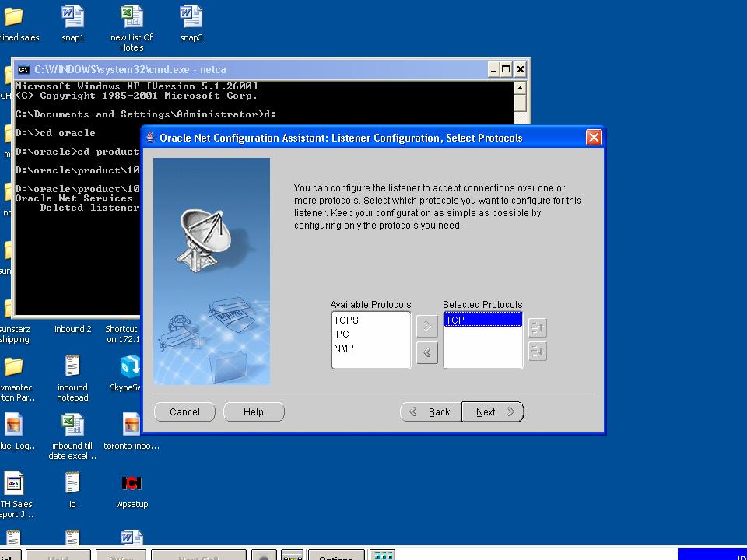The width and height of the screenshot is (747, 560).
Task: Click the move protocol down button
Action: pos(538,352)
